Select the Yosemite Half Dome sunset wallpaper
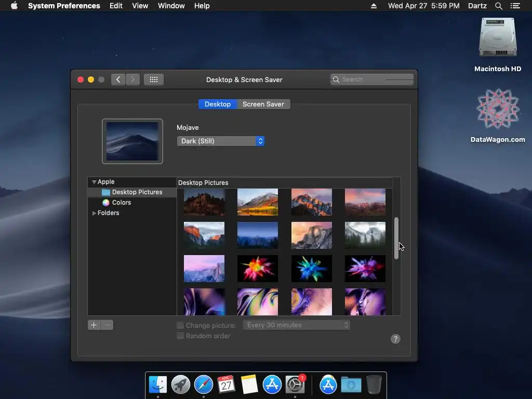Viewport: 532px width, 399px height. click(312, 235)
